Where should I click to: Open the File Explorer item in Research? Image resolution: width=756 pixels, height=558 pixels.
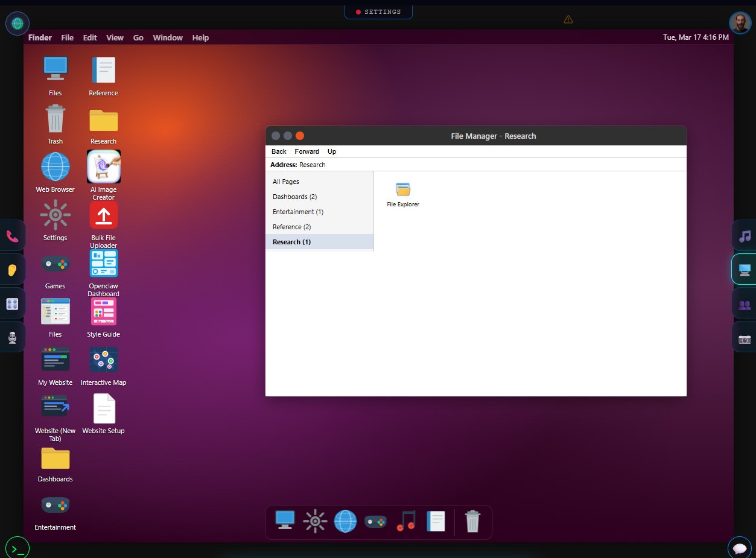coord(403,194)
